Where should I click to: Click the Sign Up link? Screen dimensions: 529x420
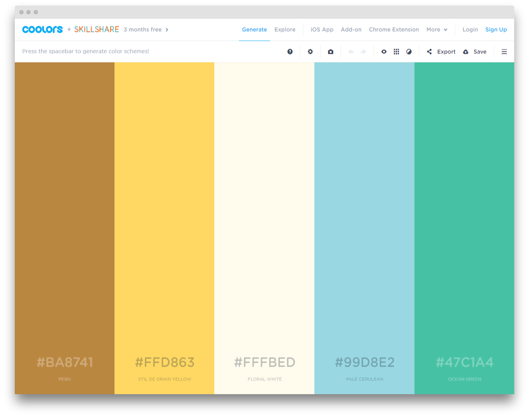[496, 30]
